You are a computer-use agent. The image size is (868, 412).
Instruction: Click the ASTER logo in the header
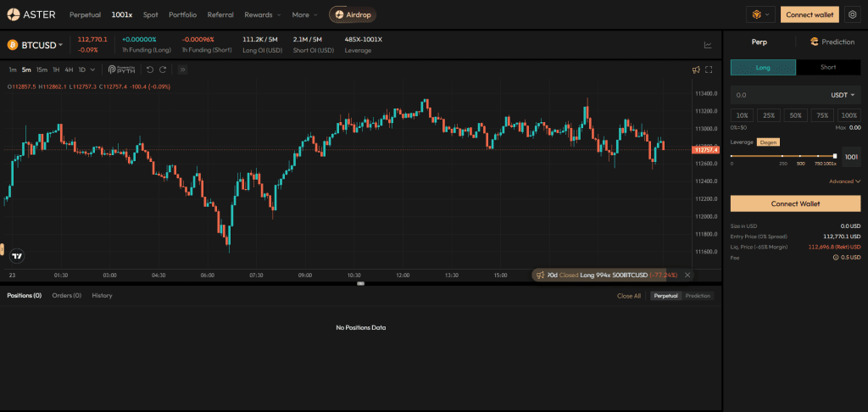[x=31, y=14]
